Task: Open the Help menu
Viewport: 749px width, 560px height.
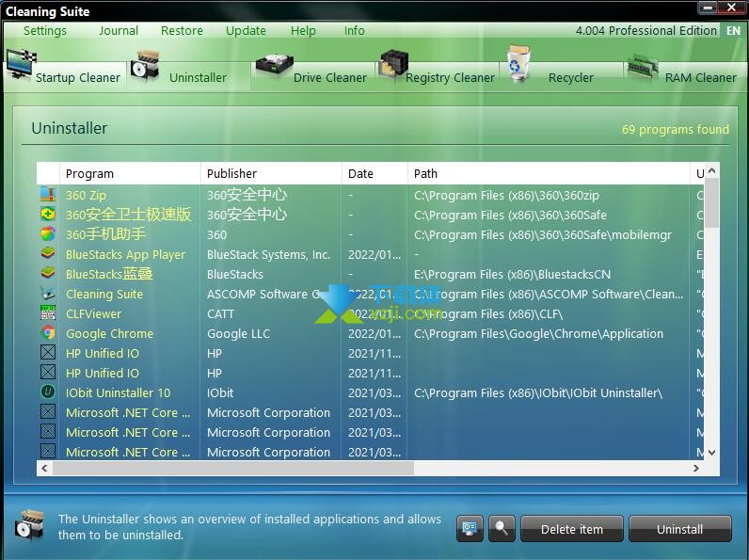Action: [303, 30]
